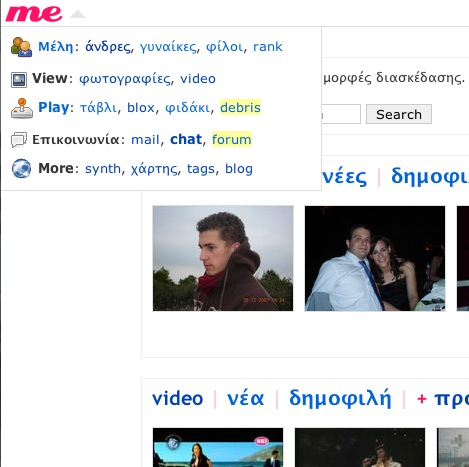This screenshot has width=469, height=467.
Task: Play the blox game
Action: [x=141, y=108]
